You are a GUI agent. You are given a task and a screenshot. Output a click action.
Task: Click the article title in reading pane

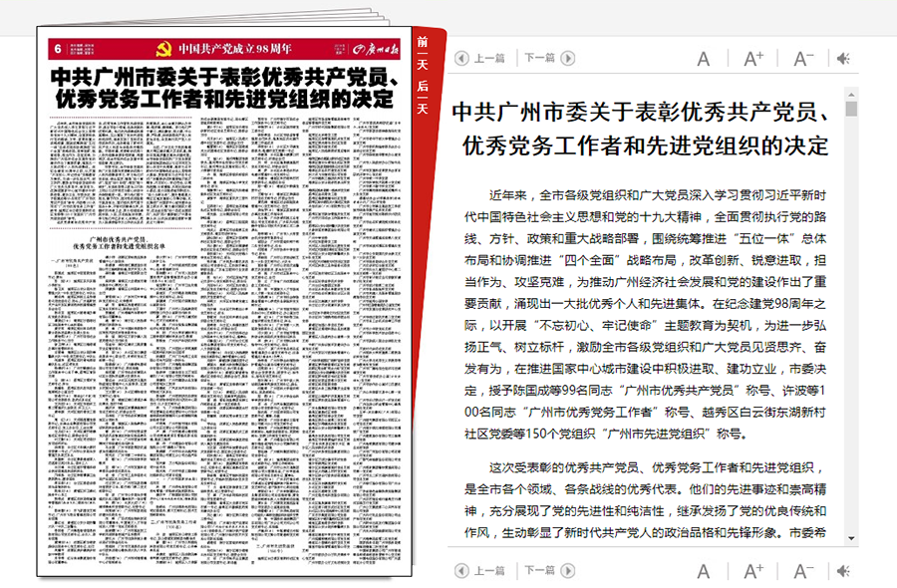click(641, 129)
